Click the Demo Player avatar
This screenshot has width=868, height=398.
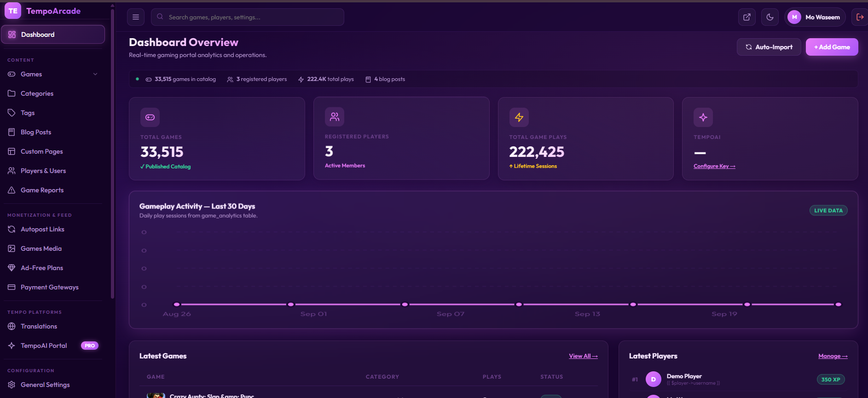(653, 379)
